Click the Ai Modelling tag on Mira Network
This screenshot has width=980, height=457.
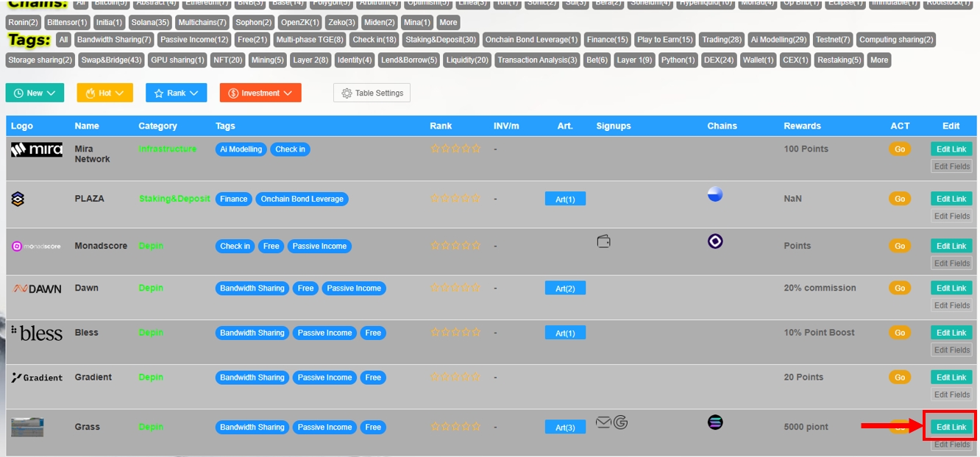(x=241, y=149)
